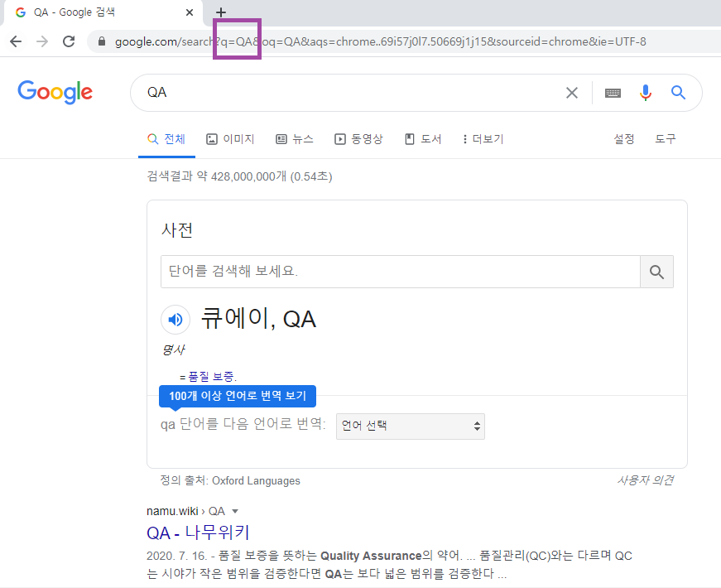Click the 명사 part-of-speech label

(173, 349)
